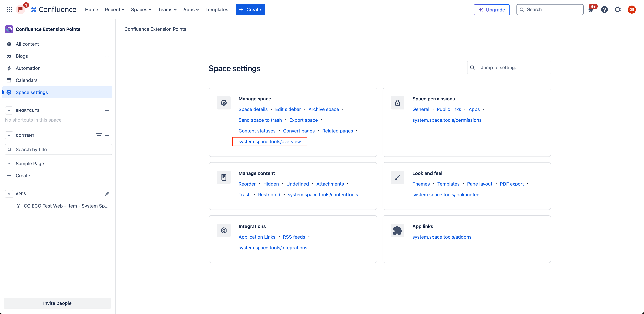The height and width of the screenshot is (314, 644).
Task: Open the Archive space link
Action: [x=324, y=109]
